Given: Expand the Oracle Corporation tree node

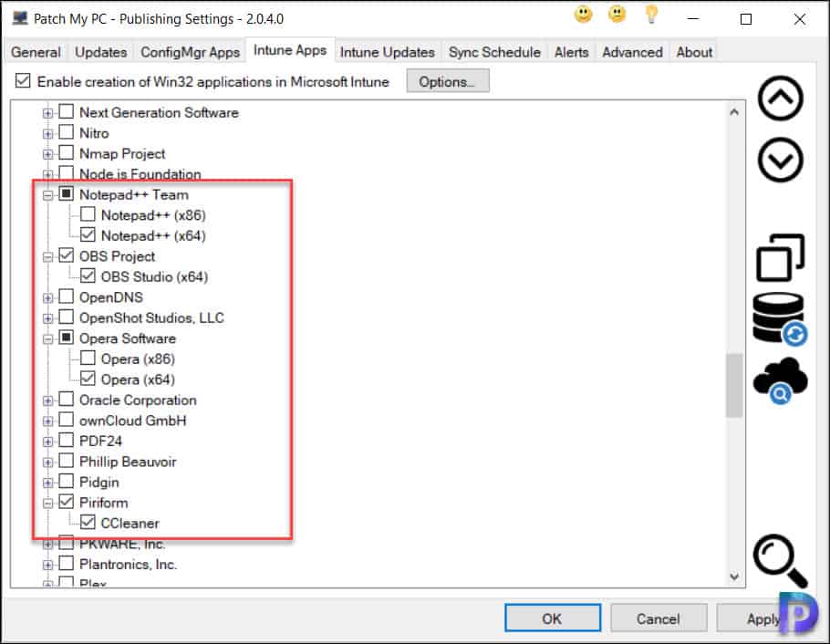Looking at the screenshot, I should (x=47, y=401).
